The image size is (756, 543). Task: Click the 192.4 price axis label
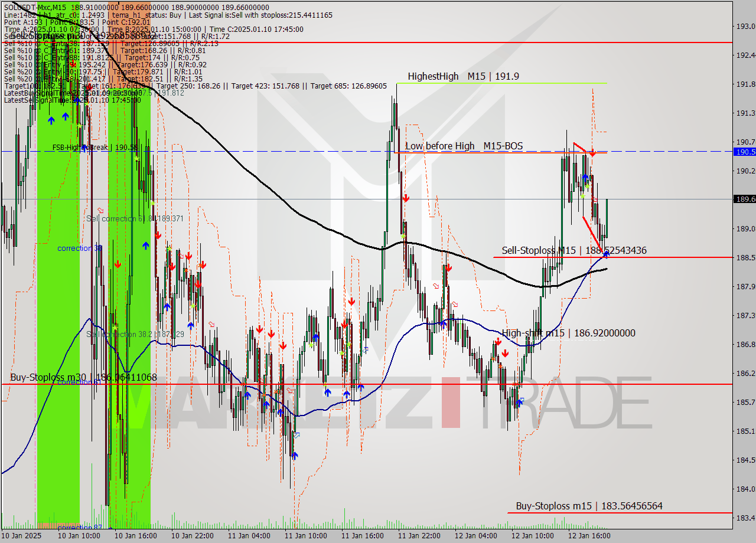(745, 55)
